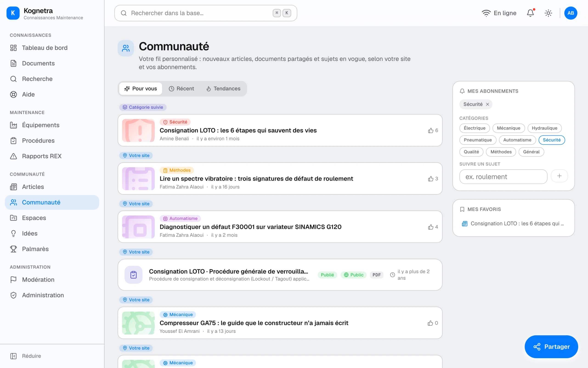This screenshot has width=588, height=368.
Task: Switch theme with the sun icon
Action: 548,13
